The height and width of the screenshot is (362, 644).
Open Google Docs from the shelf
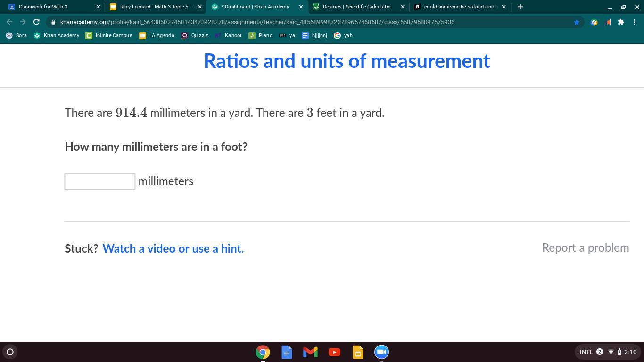(x=287, y=352)
